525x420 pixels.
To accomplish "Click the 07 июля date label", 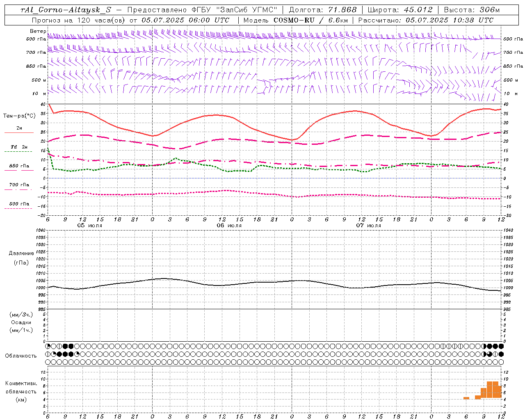I will [x=368, y=226].
